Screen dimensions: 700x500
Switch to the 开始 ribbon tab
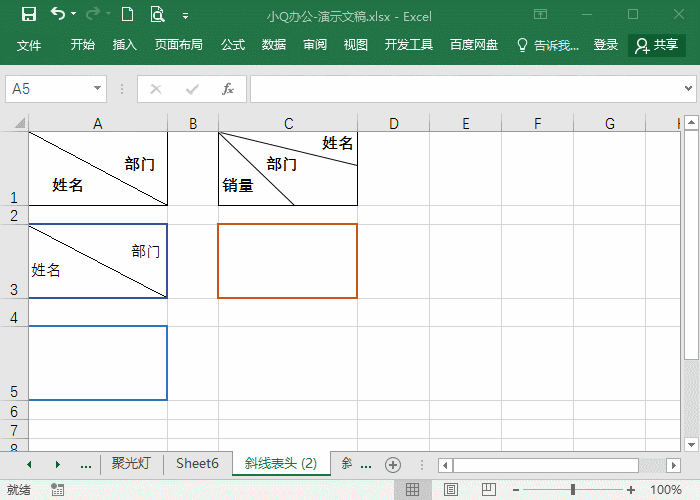83,45
